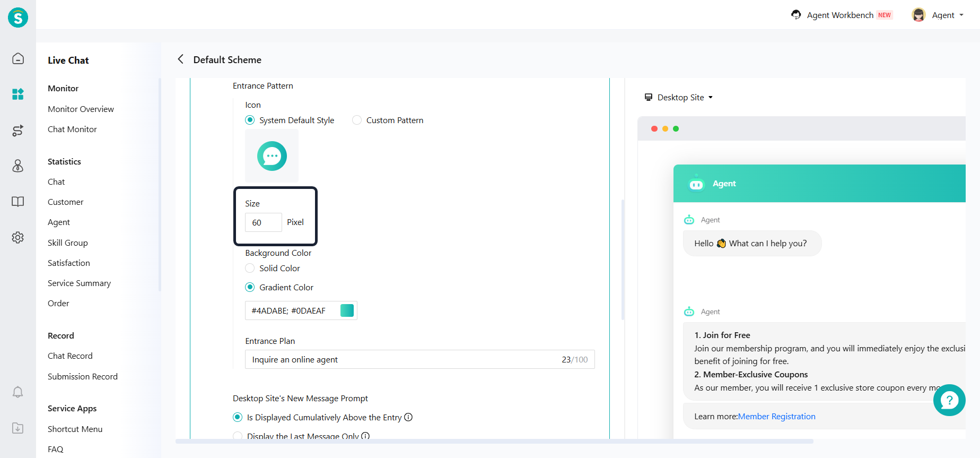Click the settings gear icon in sidebar

(18, 237)
